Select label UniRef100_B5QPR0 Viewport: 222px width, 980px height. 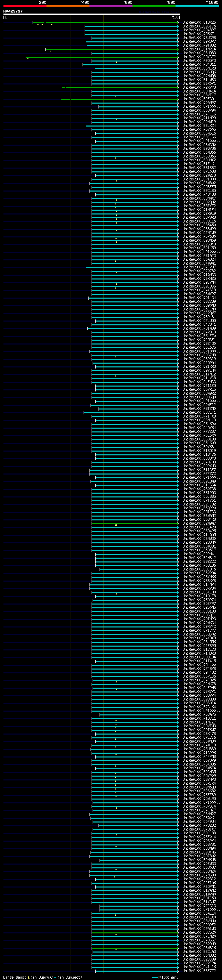tap(199, 508)
